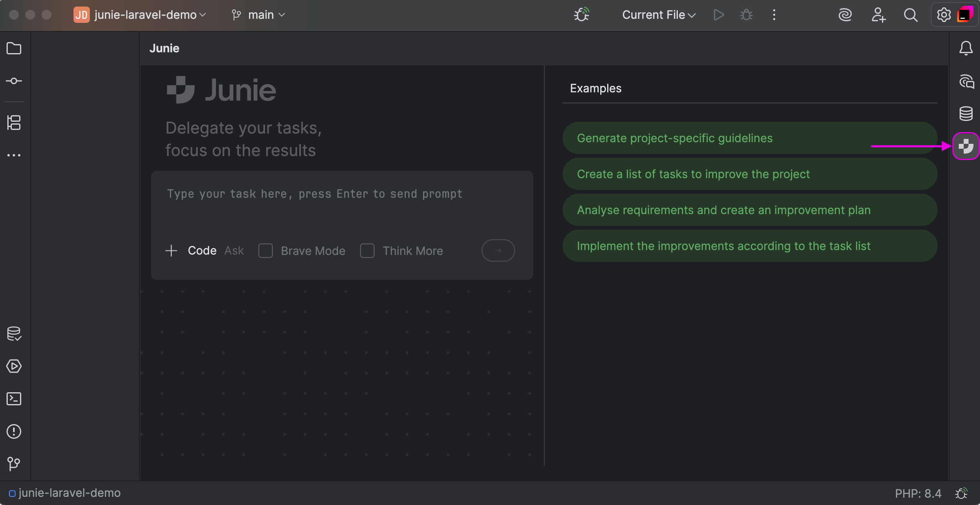This screenshot has width=980, height=505.
Task: Enable the Brave Mode checkbox
Action: point(265,250)
